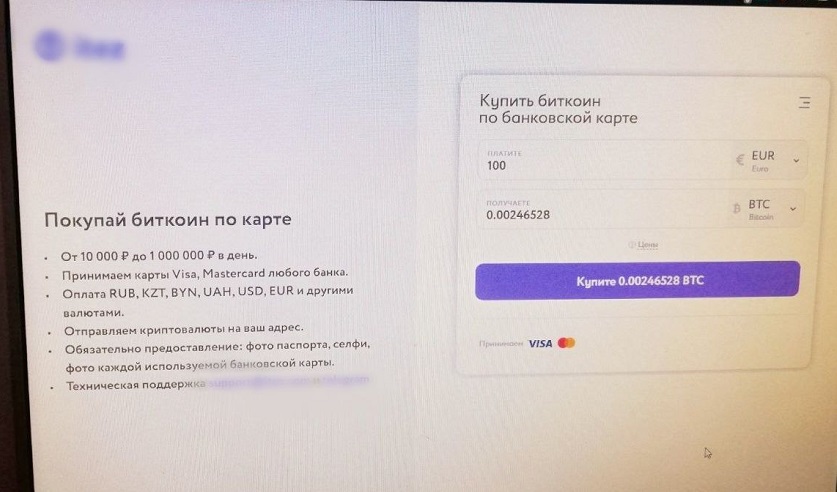Click the Mastercard logo
The image size is (837, 492).
point(566,343)
